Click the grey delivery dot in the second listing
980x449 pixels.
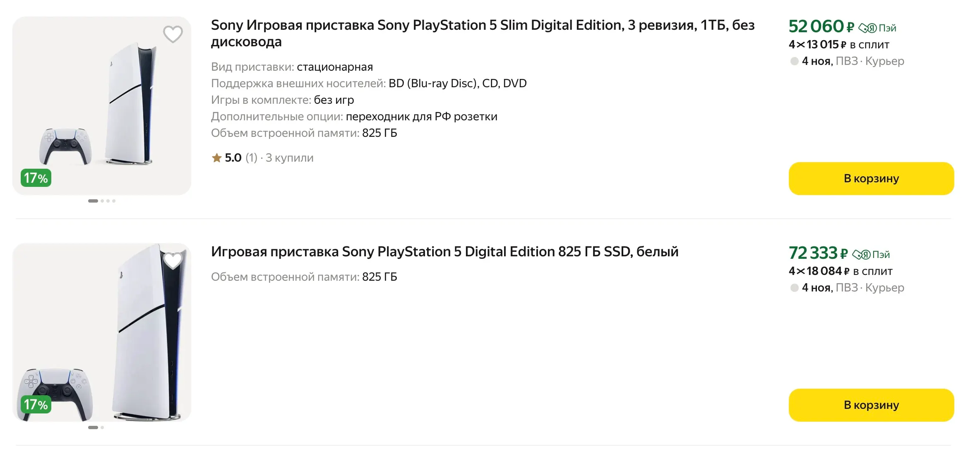pyautogui.click(x=794, y=288)
